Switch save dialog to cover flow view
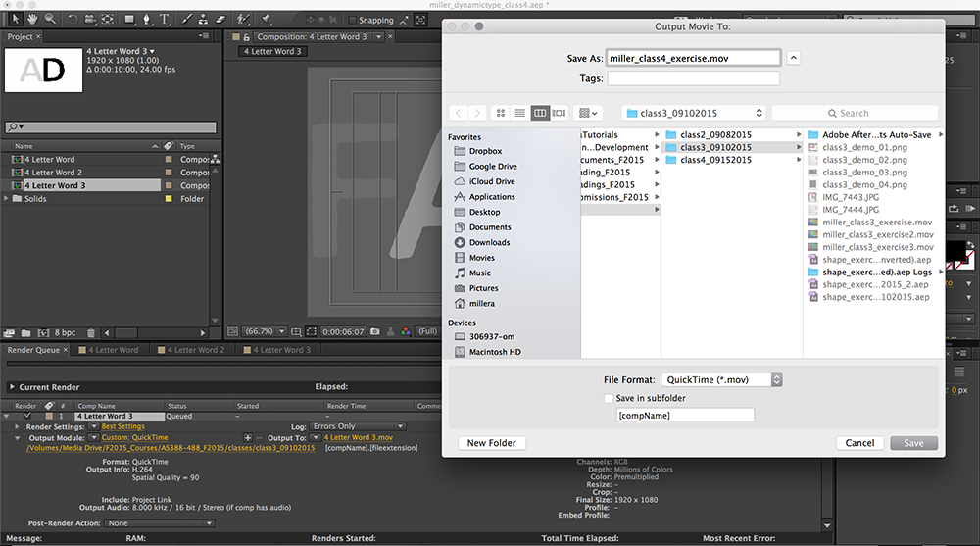 pos(559,113)
